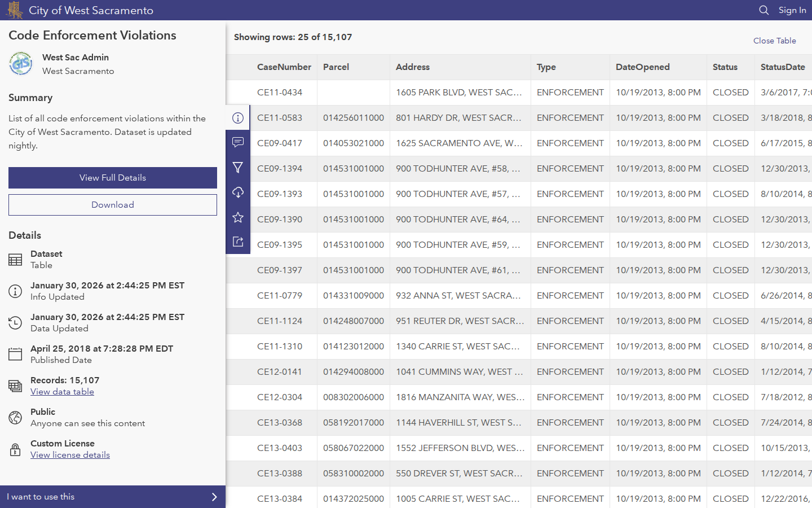The height and width of the screenshot is (508, 812).
Task: Click status date 6/17/2015 cell
Action: click(786, 143)
